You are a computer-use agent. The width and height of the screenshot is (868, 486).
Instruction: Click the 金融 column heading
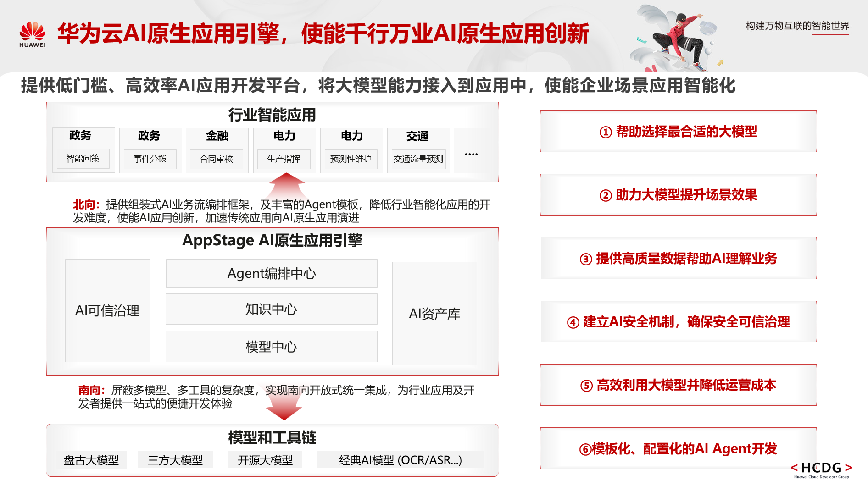(x=217, y=136)
